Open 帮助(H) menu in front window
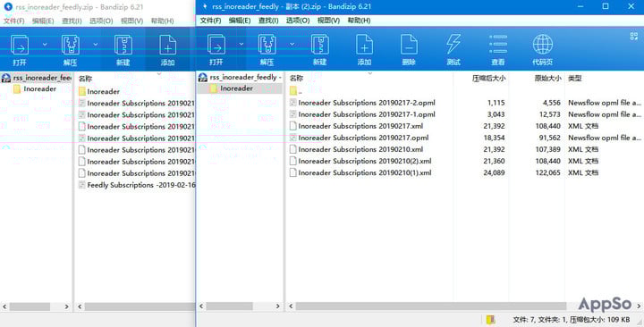Screen dimensions: 644x327 359,21
